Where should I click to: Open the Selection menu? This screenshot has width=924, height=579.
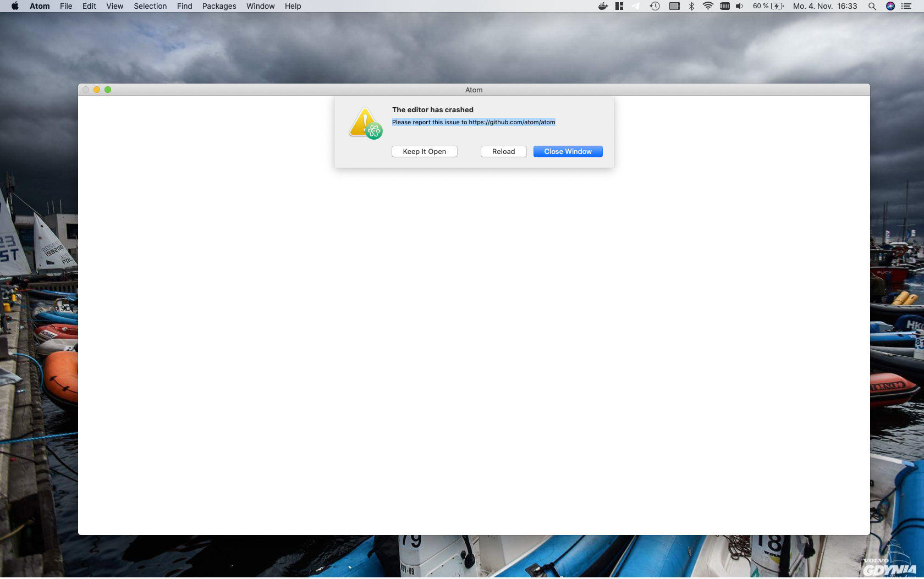(x=150, y=6)
